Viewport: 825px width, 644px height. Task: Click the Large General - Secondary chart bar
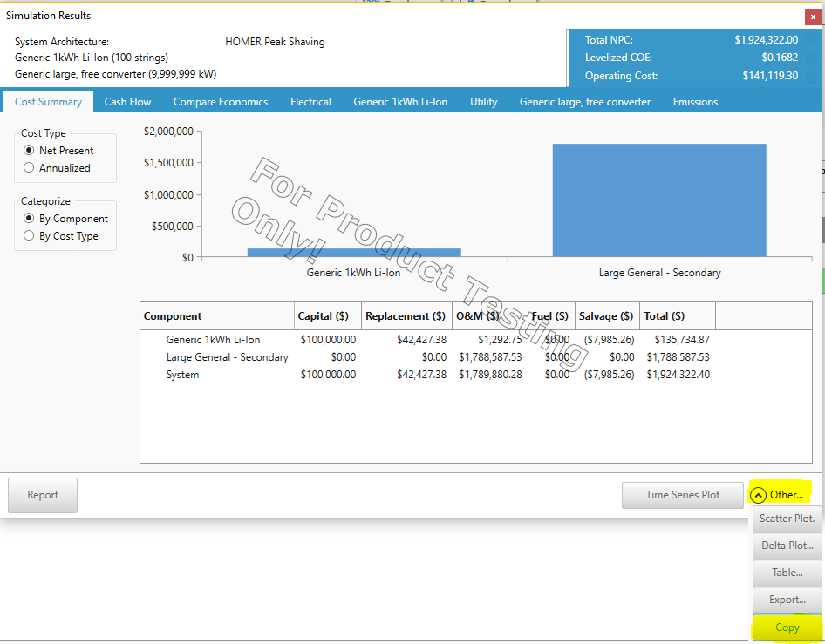coord(659,200)
